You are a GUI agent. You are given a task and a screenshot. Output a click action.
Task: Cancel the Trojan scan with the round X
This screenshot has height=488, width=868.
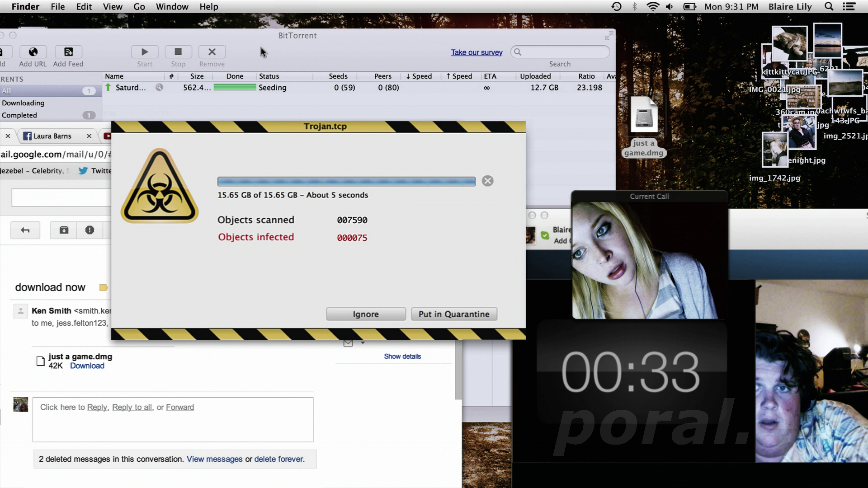pyautogui.click(x=487, y=181)
